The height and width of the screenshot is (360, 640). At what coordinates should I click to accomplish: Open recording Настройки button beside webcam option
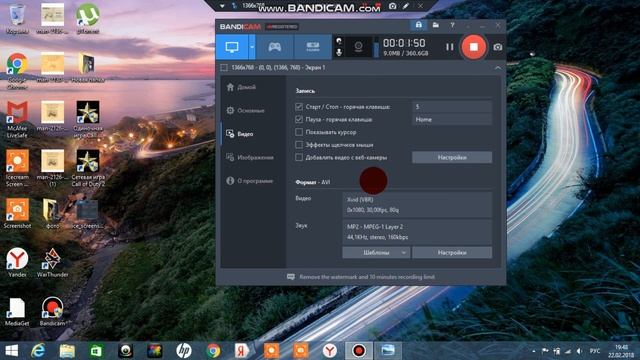point(452,157)
